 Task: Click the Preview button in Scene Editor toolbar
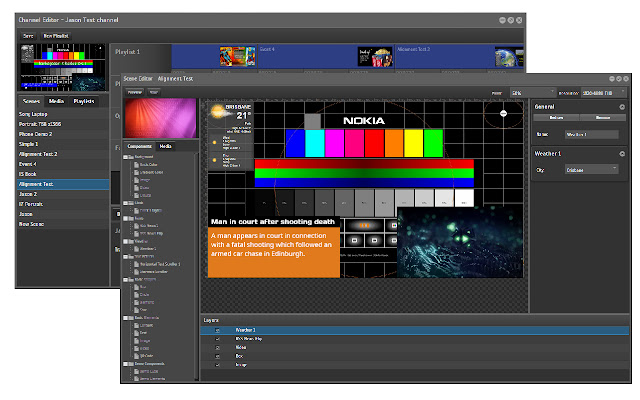click(x=135, y=93)
